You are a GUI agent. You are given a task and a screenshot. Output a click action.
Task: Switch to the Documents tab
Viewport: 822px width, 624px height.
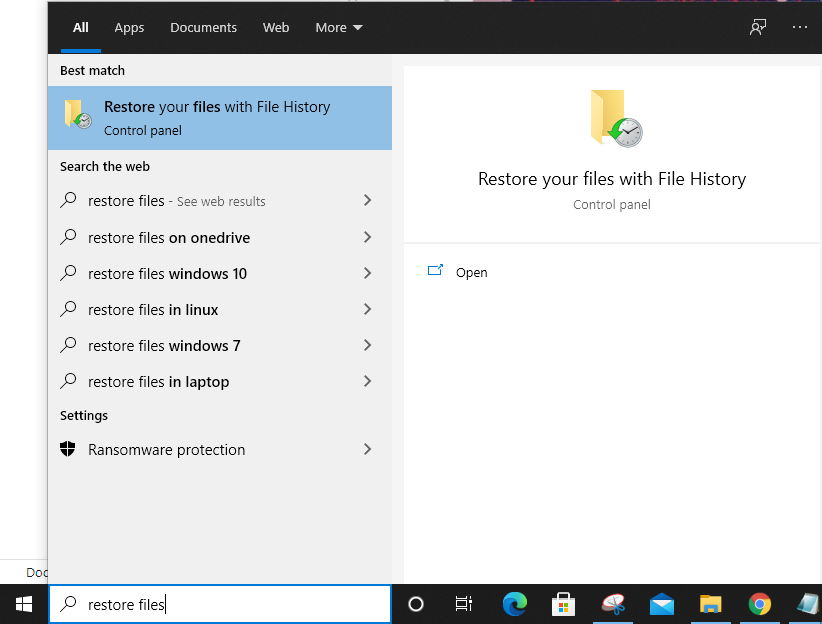203,27
